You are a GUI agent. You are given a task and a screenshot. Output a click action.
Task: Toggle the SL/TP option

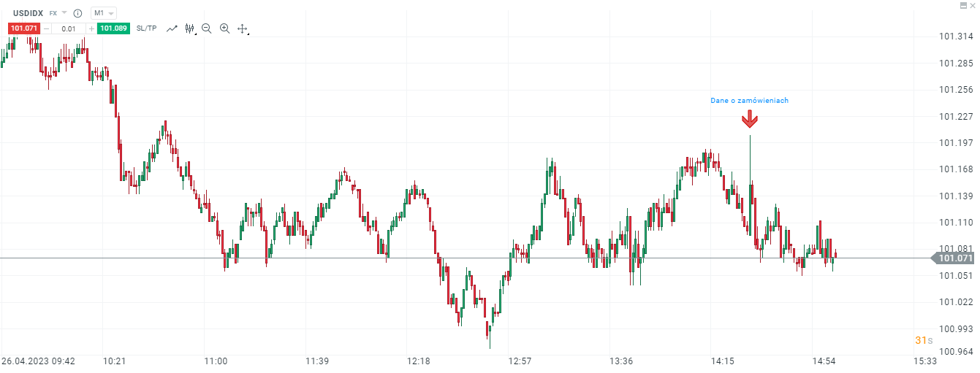click(x=146, y=28)
